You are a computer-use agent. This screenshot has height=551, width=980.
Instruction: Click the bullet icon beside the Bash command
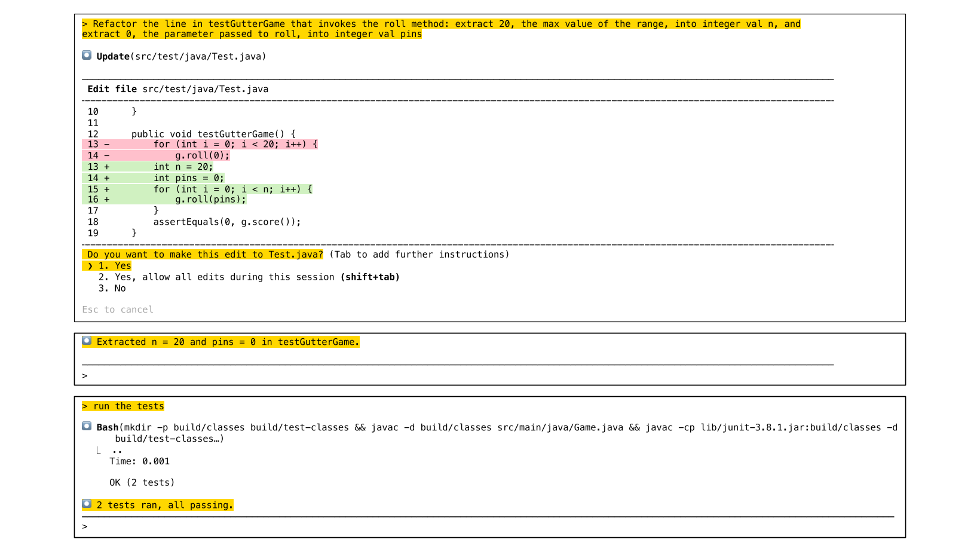[x=87, y=427]
